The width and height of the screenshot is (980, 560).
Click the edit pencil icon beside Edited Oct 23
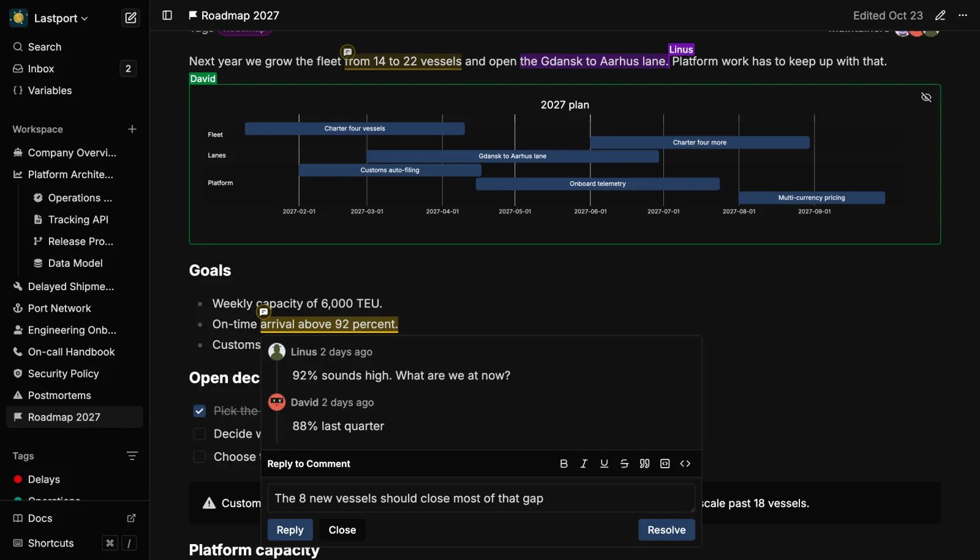pyautogui.click(x=940, y=15)
